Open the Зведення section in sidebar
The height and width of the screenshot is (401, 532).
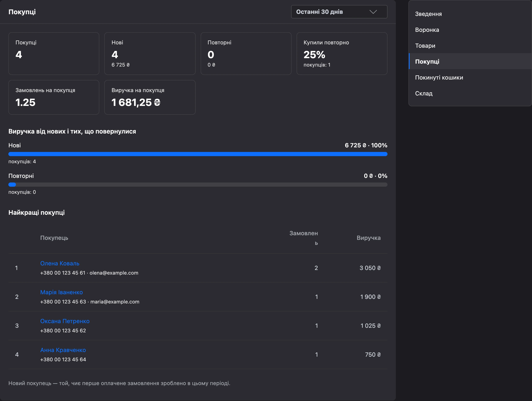(470, 14)
